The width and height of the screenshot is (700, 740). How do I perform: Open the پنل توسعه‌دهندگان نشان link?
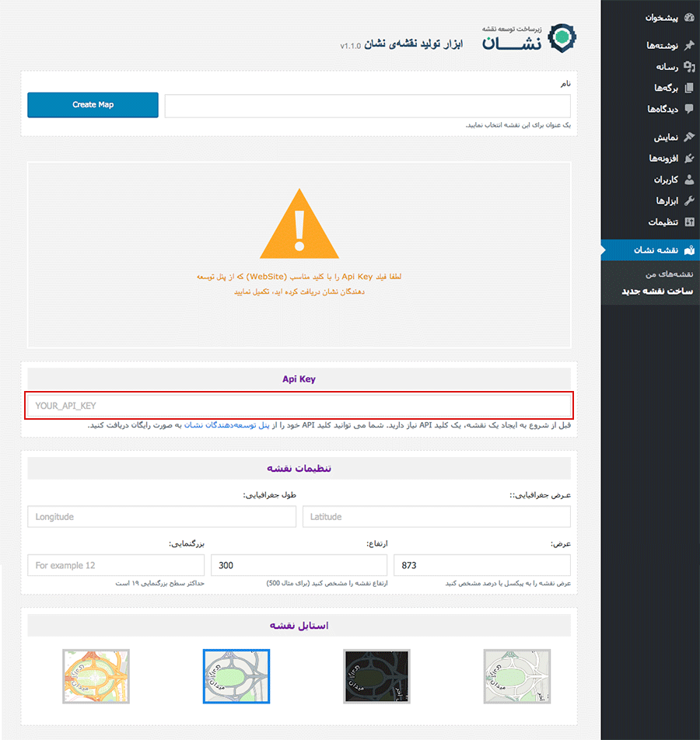[226, 425]
